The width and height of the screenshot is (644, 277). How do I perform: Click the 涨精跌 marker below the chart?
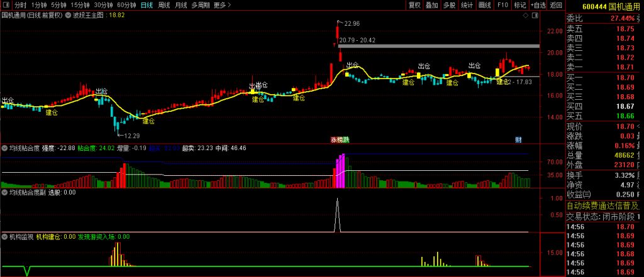tap(340, 139)
